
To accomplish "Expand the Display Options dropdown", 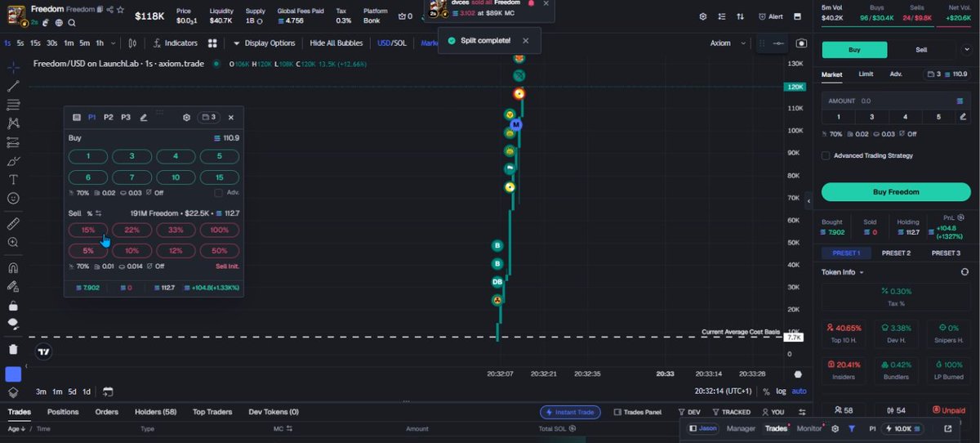I will [x=265, y=43].
